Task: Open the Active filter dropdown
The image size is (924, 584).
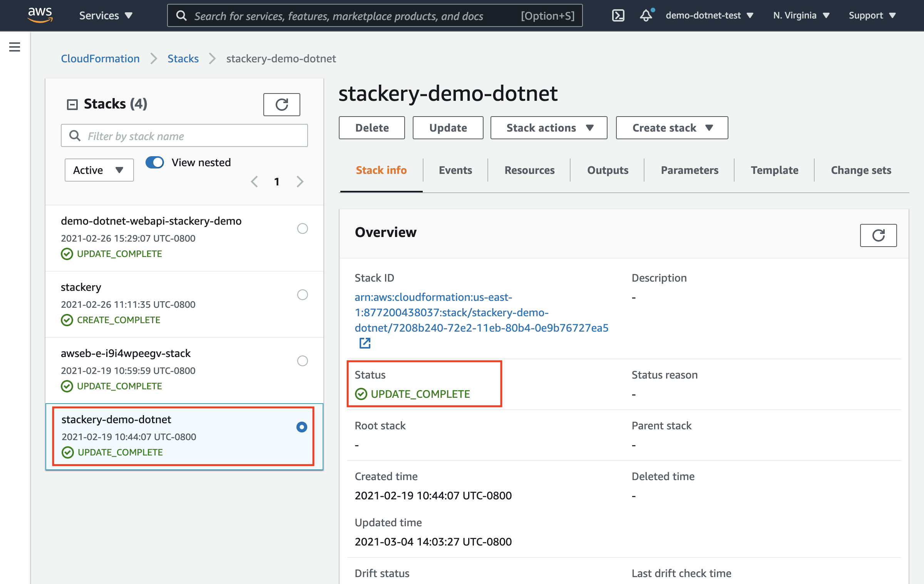Action: [99, 170]
